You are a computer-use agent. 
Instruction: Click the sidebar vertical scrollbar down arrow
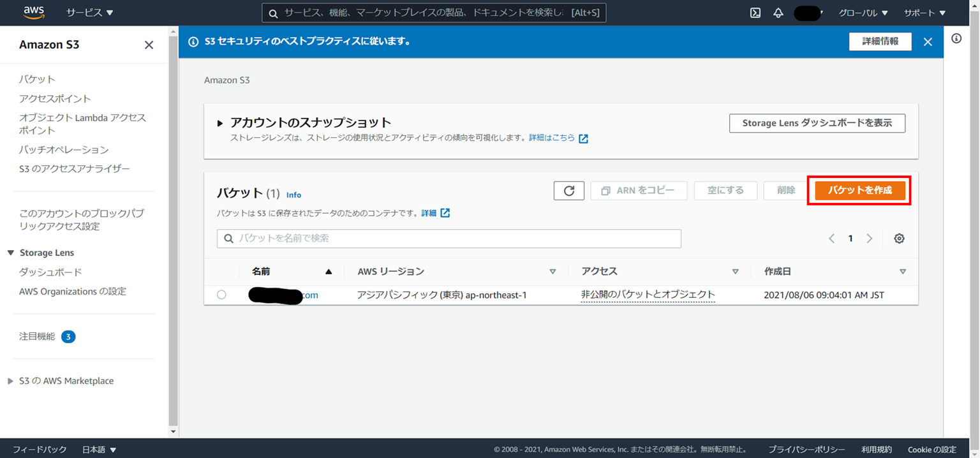[173, 432]
